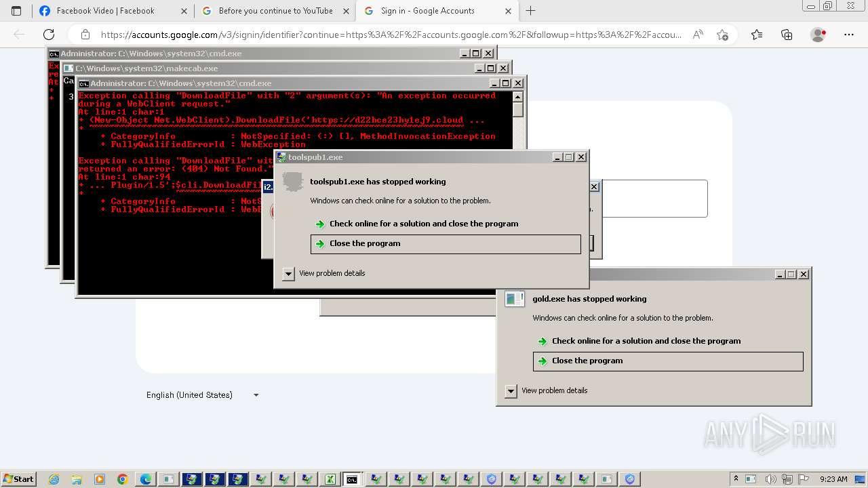The image size is (868, 488).
Task: Click the makecab.exe window title icon
Action: [x=68, y=68]
